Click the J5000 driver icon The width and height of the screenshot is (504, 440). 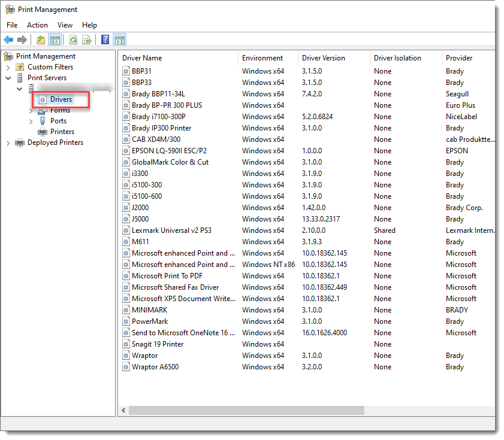click(x=126, y=219)
